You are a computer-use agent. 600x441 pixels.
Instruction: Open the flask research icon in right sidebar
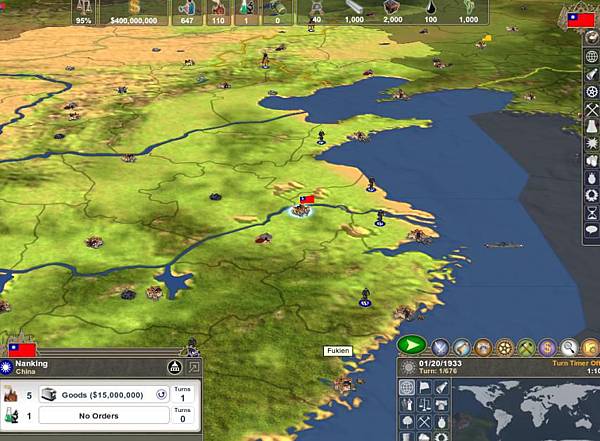(592, 127)
